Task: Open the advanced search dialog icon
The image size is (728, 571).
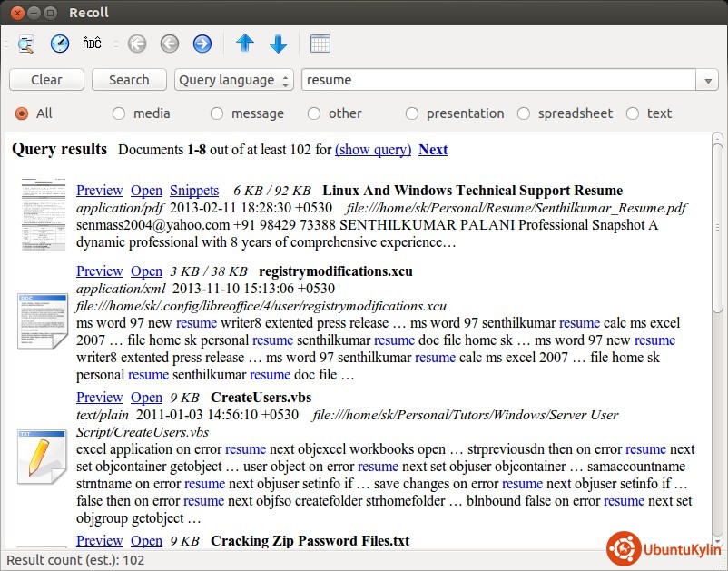Action: tap(26, 44)
